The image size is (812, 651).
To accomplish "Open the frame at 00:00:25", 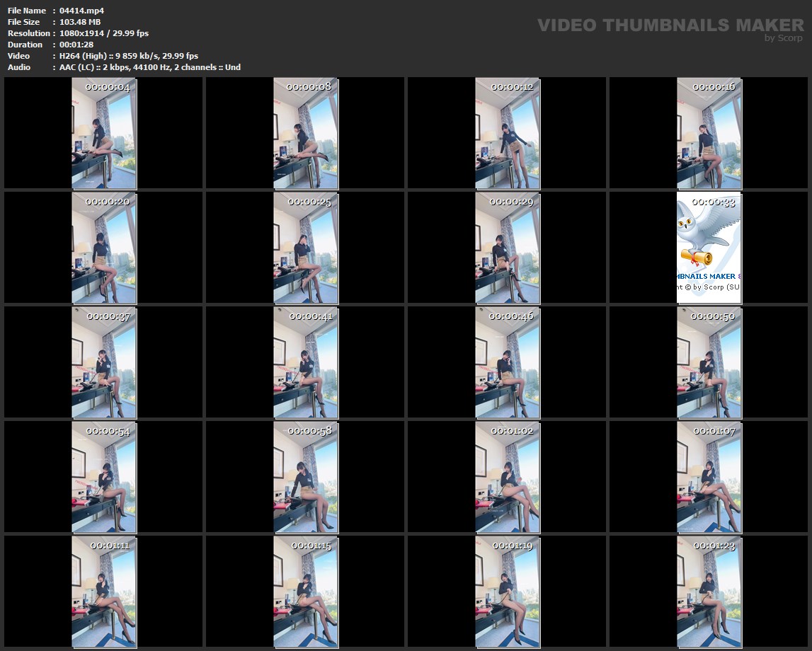I will point(306,248).
